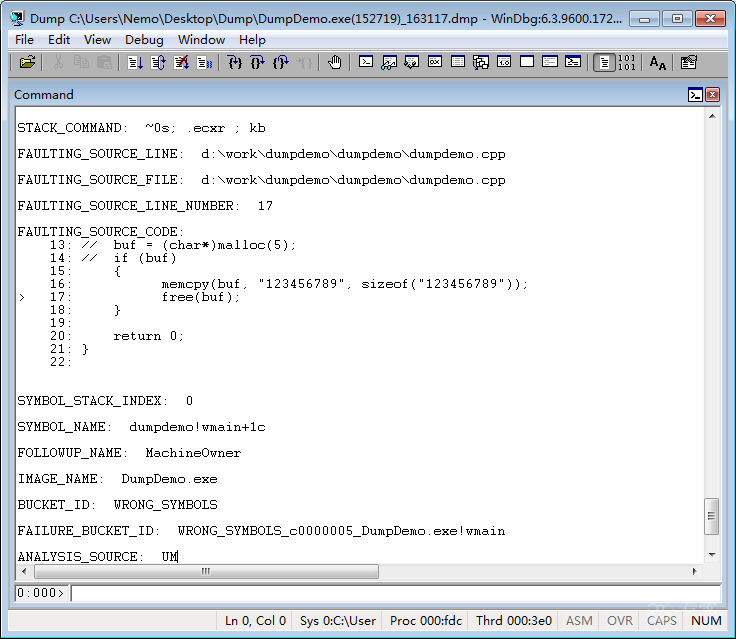Click the Go (run) toolbar icon
736x639 pixels.
[135, 62]
